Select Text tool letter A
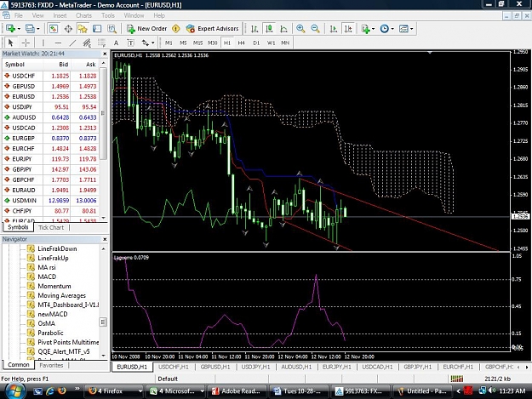The width and height of the screenshot is (532, 399). [116, 43]
